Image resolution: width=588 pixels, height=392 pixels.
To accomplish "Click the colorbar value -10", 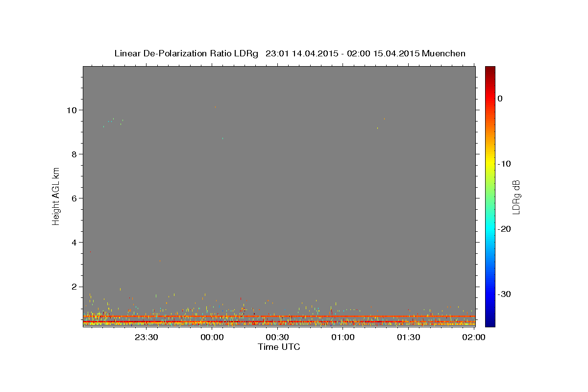I will (x=505, y=164).
